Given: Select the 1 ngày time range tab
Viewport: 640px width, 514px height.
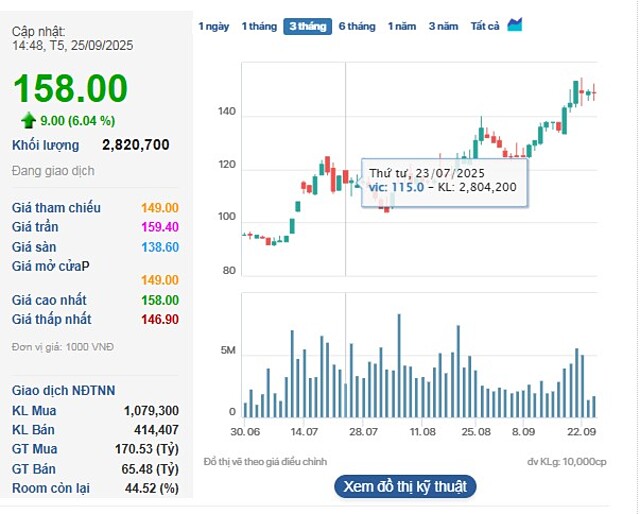Looking at the screenshot, I should coord(213,26).
